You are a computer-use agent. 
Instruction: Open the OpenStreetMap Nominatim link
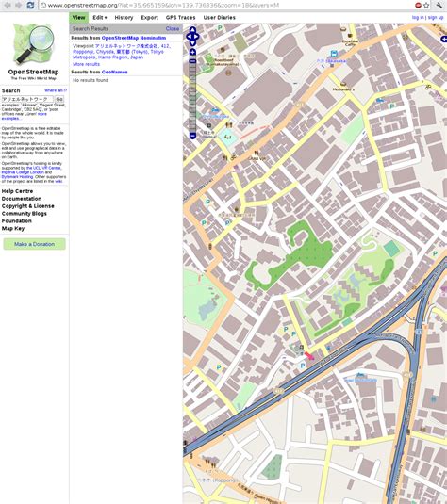pyautogui.click(x=134, y=38)
